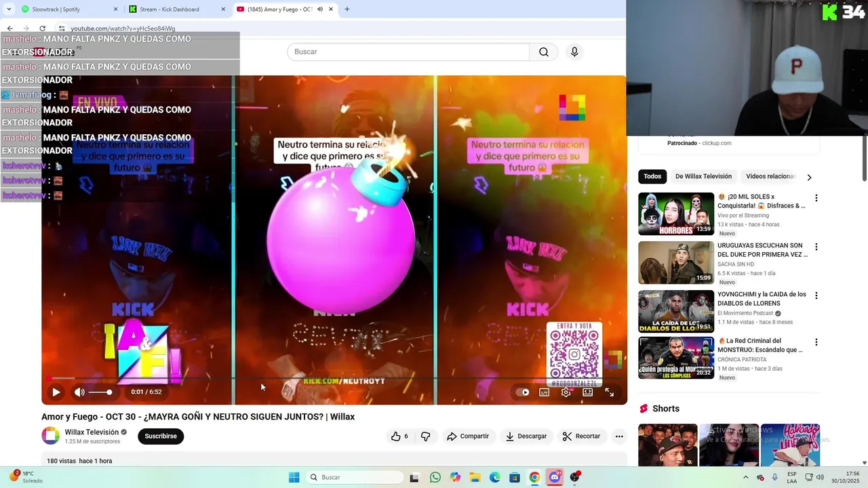Screen dimensions: 868x488
Task: Open the 20 MIL SOLES video thumbnail
Action: tap(676, 213)
